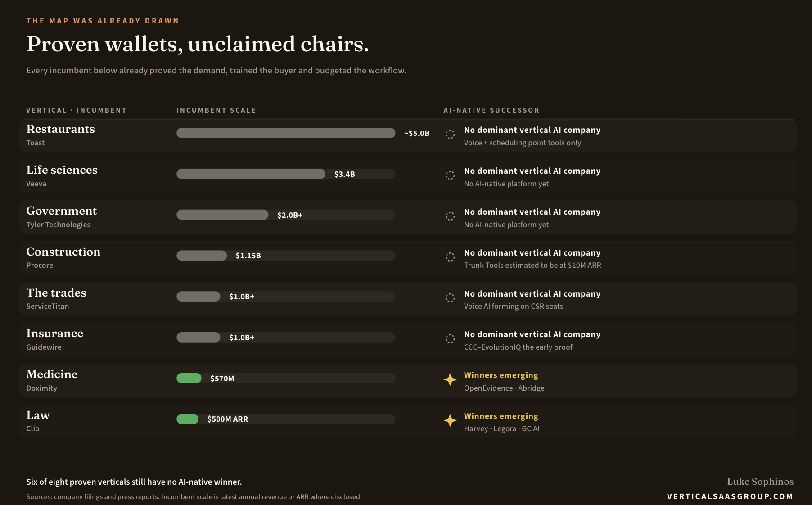Click the gold star icon in Law row
This screenshot has height=505, width=812.
[450, 420]
